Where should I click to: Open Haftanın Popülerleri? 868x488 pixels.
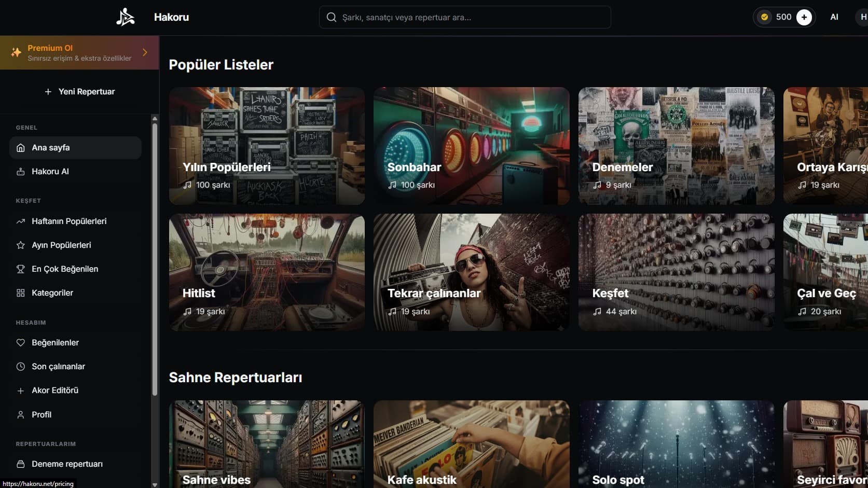[x=75, y=221]
